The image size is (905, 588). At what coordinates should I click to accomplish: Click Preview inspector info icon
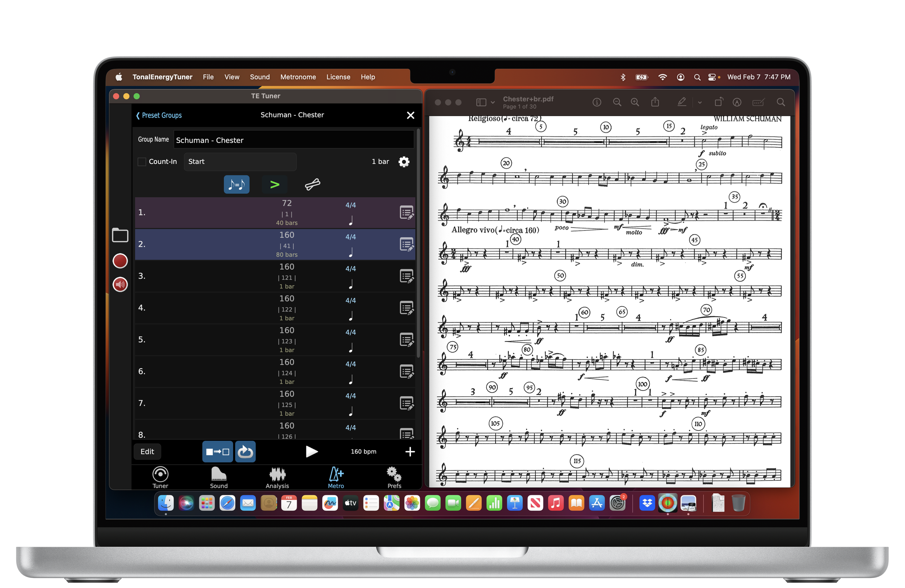(597, 102)
